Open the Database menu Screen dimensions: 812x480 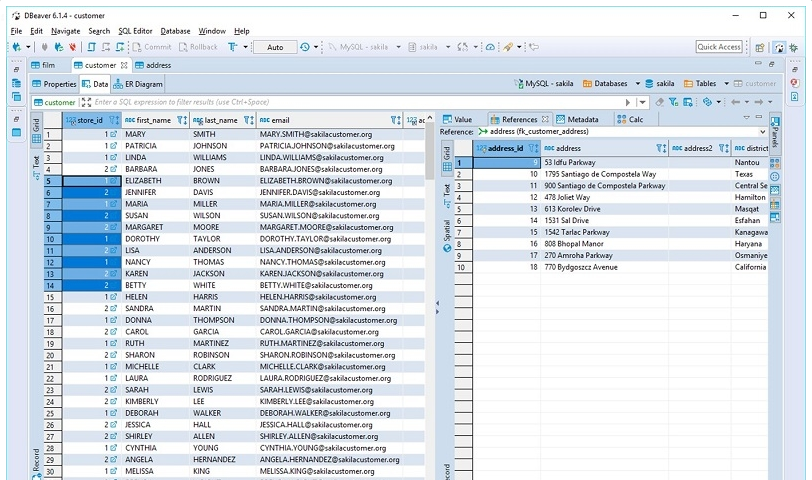[175, 31]
